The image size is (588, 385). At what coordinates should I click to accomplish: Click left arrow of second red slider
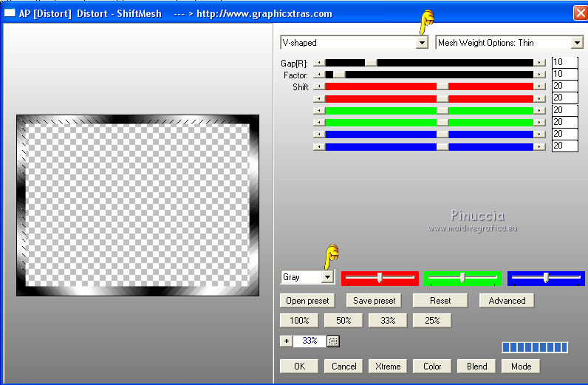[x=319, y=99]
